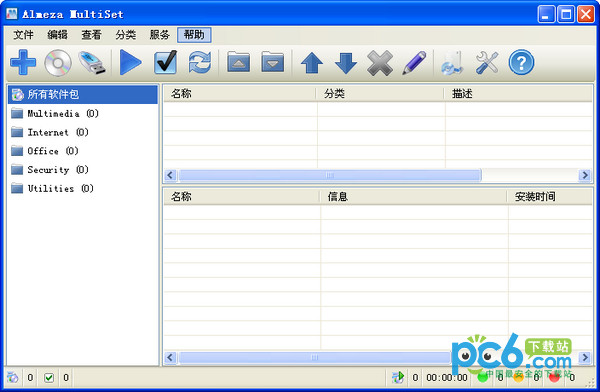Click the status bar green checkbox icon
600x392 pixels.
point(49,378)
